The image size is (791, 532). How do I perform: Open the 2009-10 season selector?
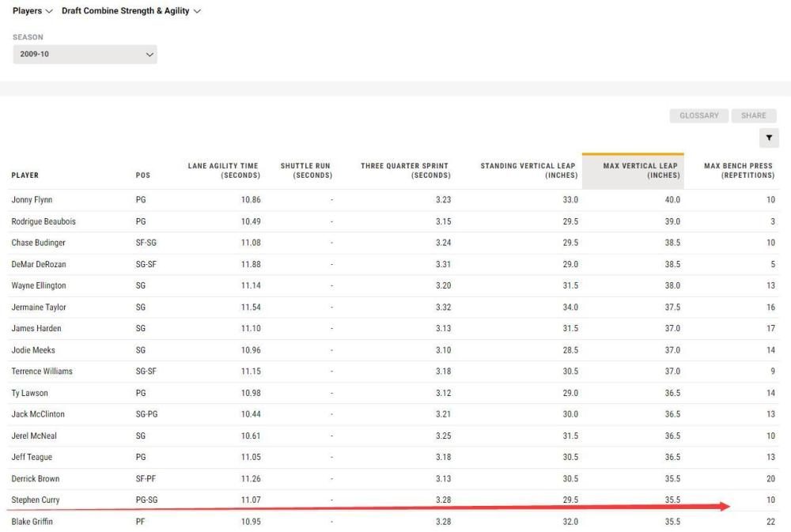85,55
